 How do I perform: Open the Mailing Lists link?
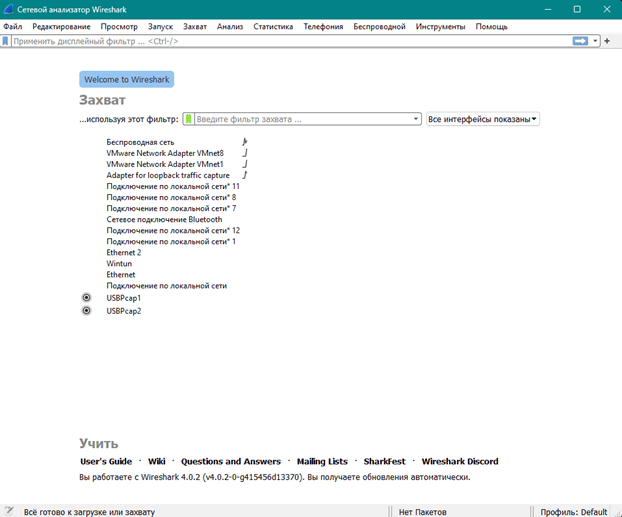coord(322,461)
